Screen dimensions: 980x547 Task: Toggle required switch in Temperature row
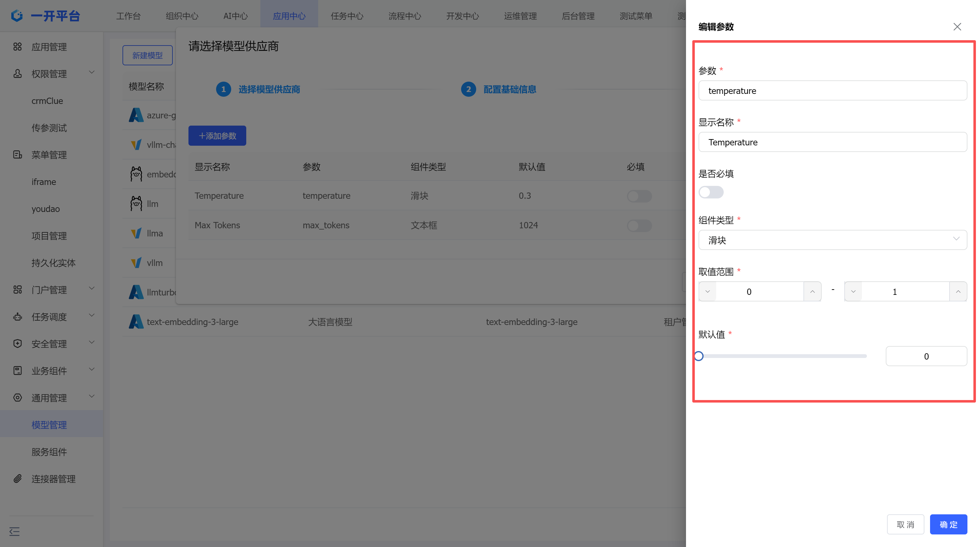point(639,196)
